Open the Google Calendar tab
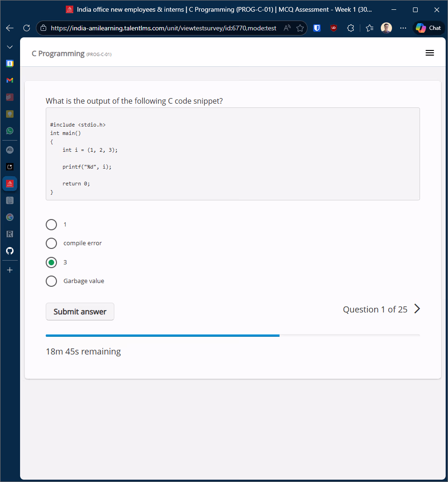The width and height of the screenshot is (448, 482). [x=10, y=64]
